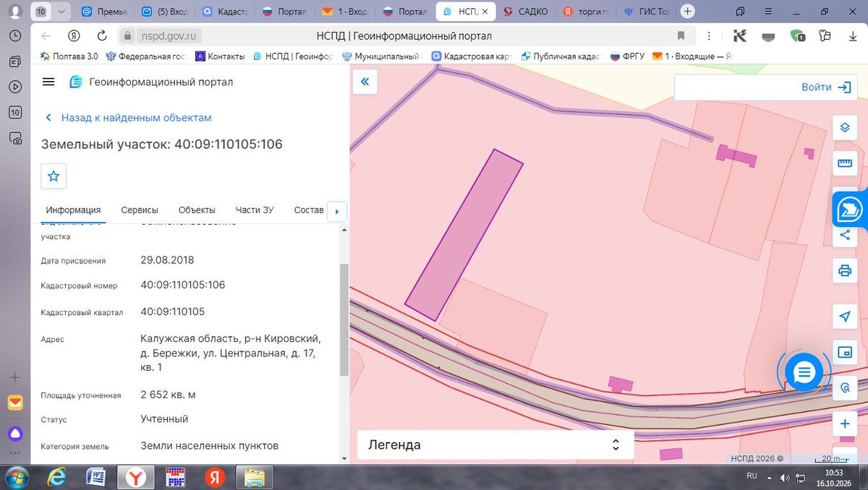The height and width of the screenshot is (490, 868).
Task: Select cadastral quarter value 40:09:110105
Action: click(x=173, y=311)
